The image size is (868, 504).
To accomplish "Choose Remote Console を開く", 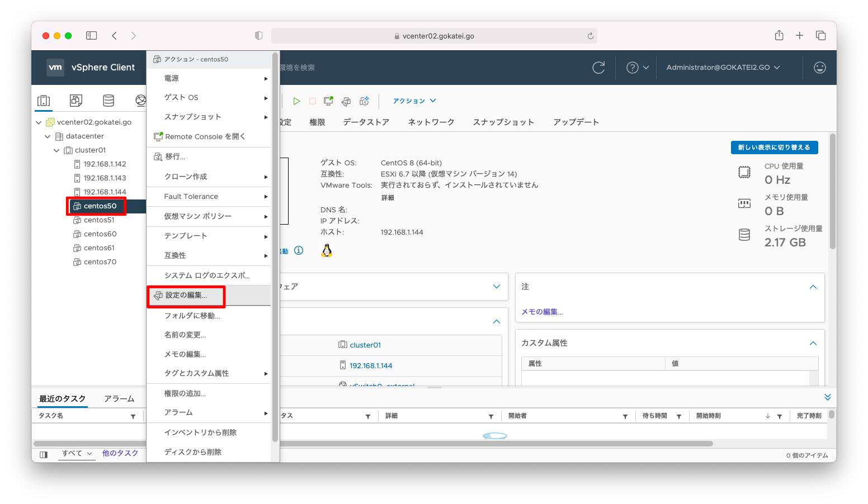I will tap(209, 136).
